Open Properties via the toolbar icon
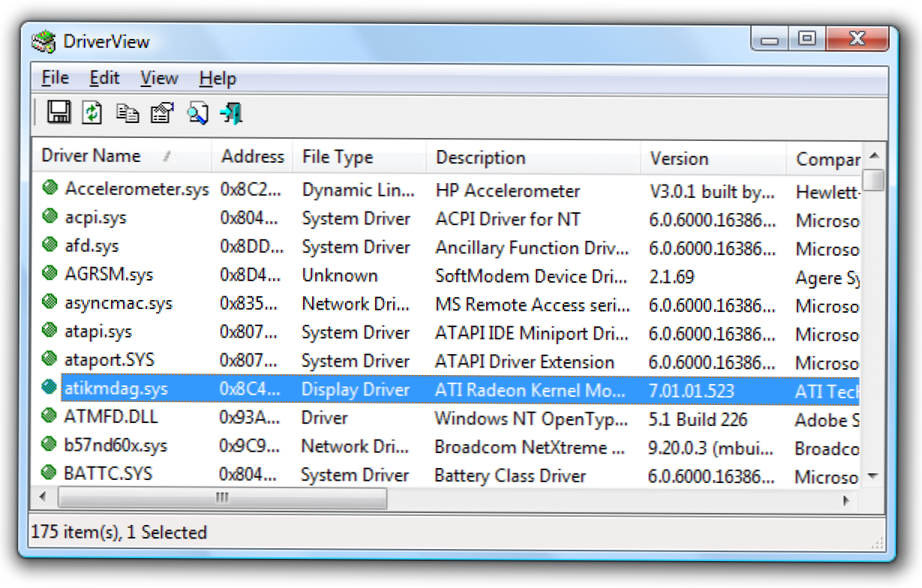This screenshot has width=922, height=588. click(162, 113)
